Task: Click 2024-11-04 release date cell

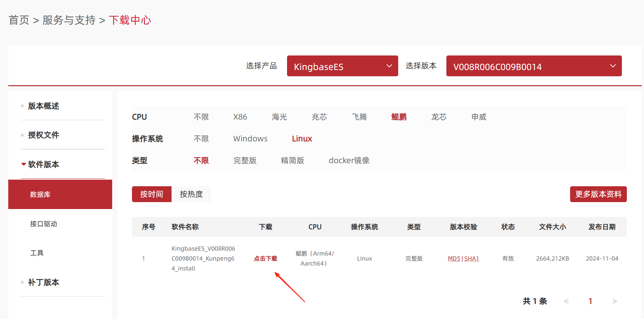Action: tap(602, 259)
